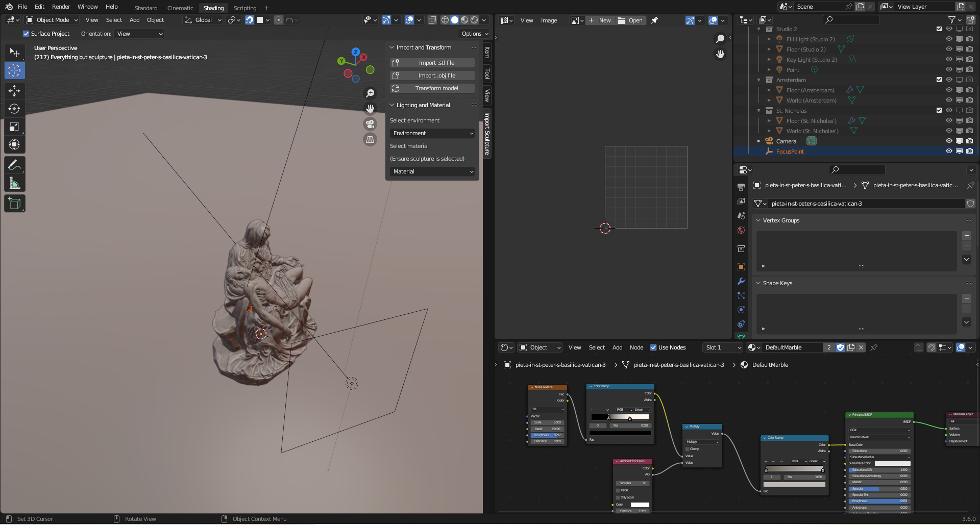This screenshot has height=525, width=980.
Task: Collapse the Vertex Groups panel
Action: [758, 220]
